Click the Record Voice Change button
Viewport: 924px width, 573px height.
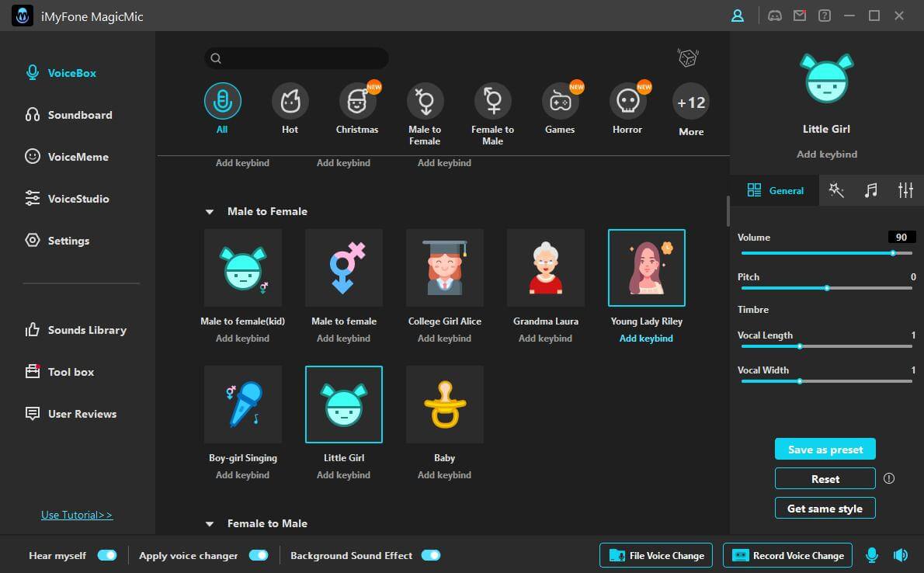click(787, 555)
